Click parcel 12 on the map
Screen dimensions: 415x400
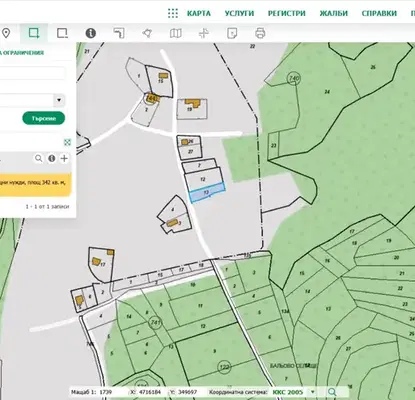[203, 179]
